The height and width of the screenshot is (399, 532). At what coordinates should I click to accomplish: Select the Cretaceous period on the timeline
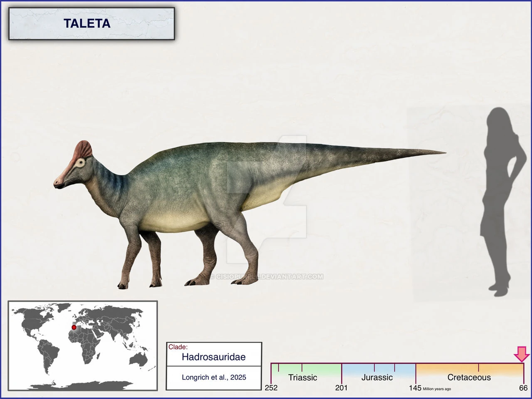(x=469, y=377)
